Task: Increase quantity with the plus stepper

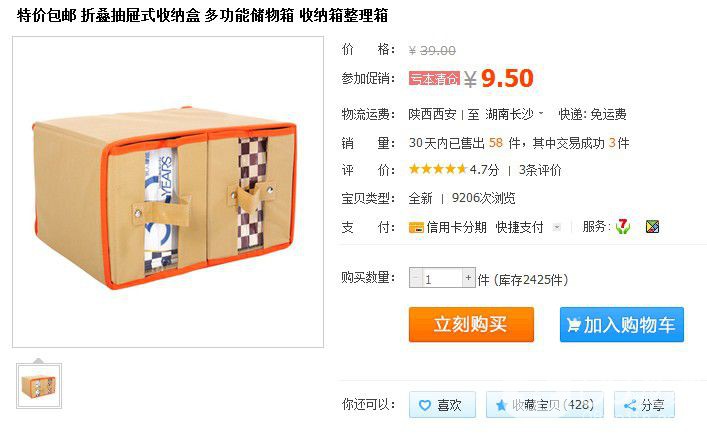Action: 468,278
